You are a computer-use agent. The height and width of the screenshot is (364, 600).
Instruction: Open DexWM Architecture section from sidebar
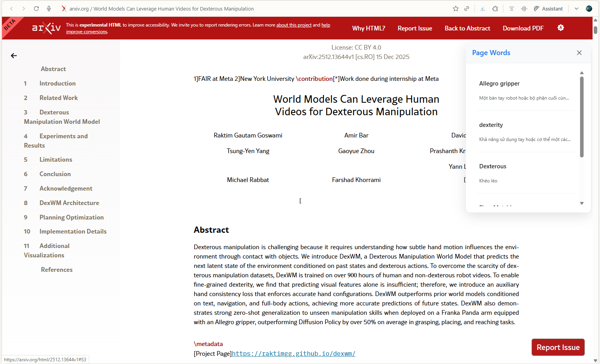[x=69, y=203]
